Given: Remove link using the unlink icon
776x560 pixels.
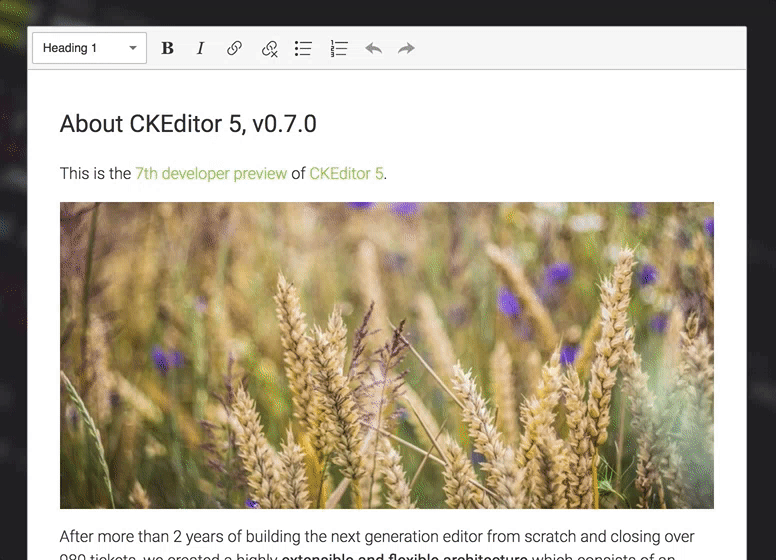Looking at the screenshot, I should click(x=270, y=48).
